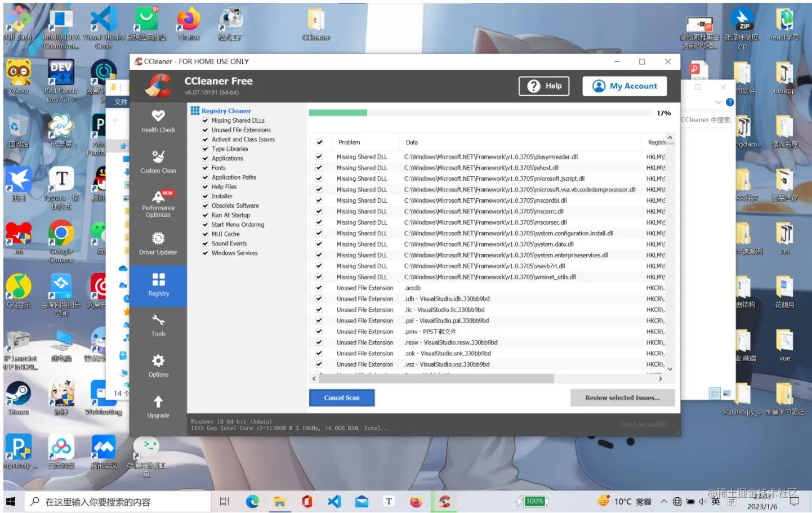Toggle ActiveX and Class Issues checkbox

[206, 140]
